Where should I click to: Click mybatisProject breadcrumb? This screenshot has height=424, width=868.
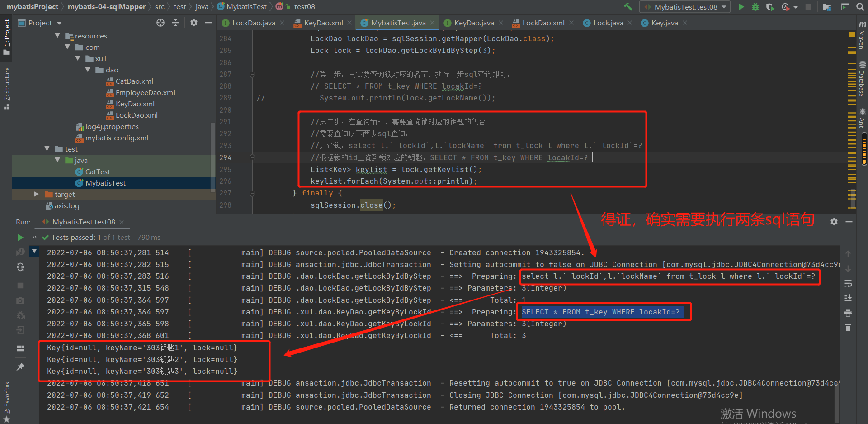click(33, 7)
